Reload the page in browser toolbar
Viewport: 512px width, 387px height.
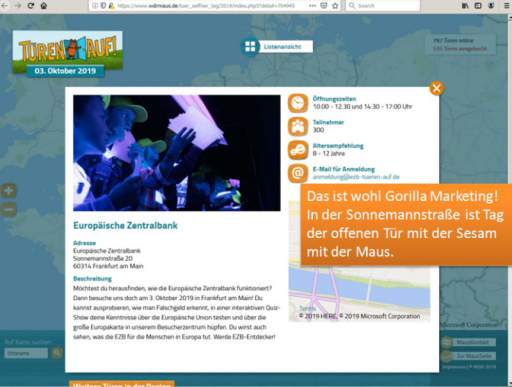[x=31, y=5]
